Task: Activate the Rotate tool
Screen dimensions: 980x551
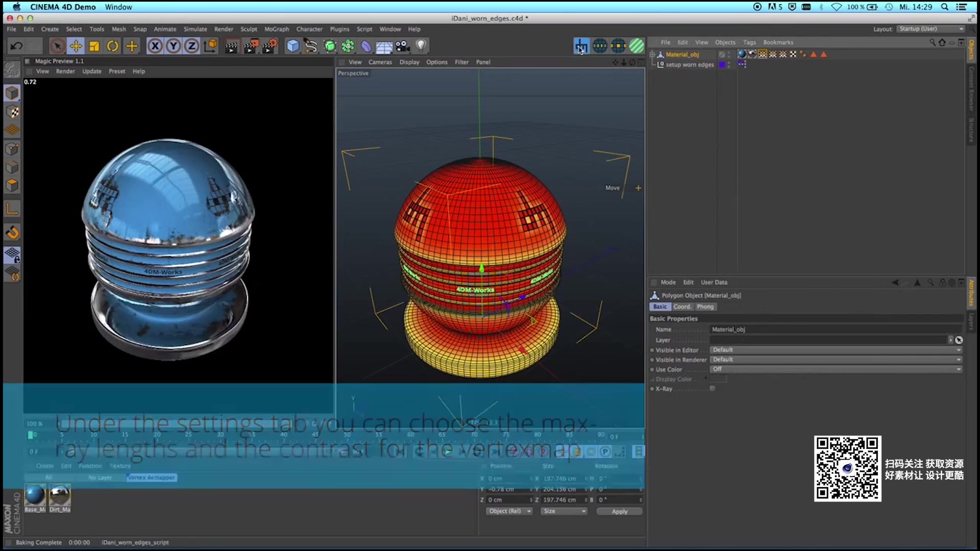Action: (x=113, y=46)
